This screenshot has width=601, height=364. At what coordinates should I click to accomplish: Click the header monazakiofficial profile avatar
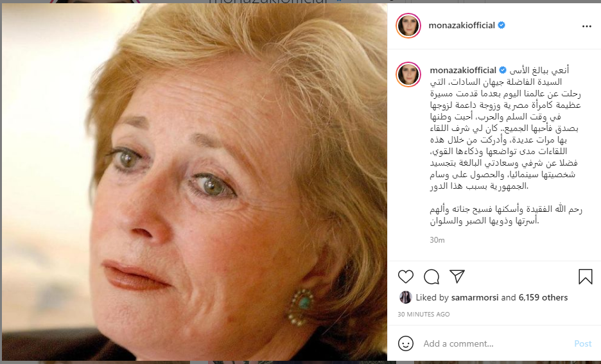tap(408, 26)
